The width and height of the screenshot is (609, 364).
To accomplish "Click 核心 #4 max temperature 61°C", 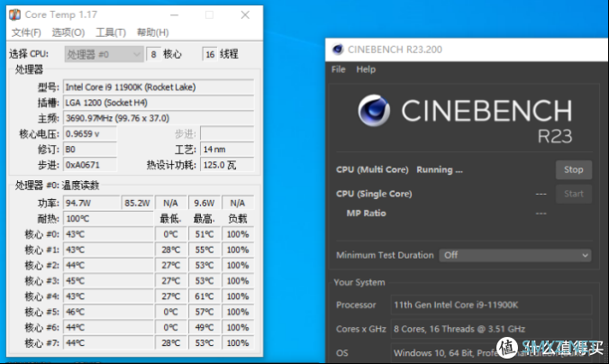I will click(205, 296).
